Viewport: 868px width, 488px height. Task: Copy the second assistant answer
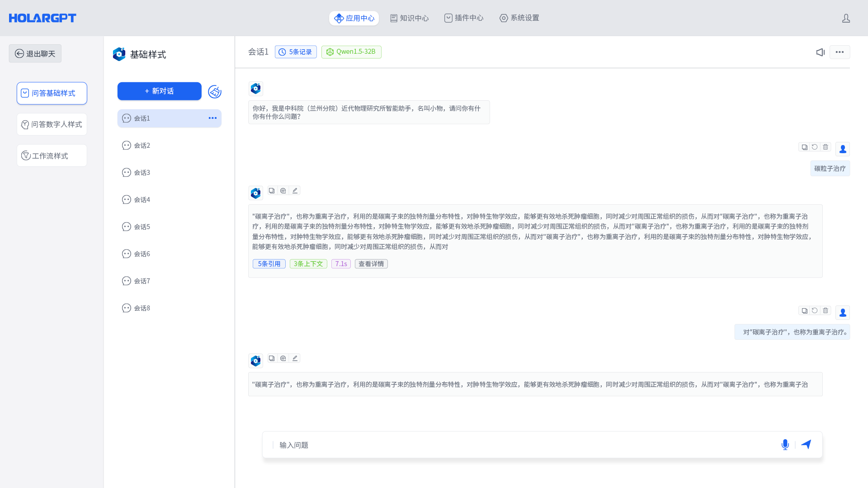(x=272, y=358)
